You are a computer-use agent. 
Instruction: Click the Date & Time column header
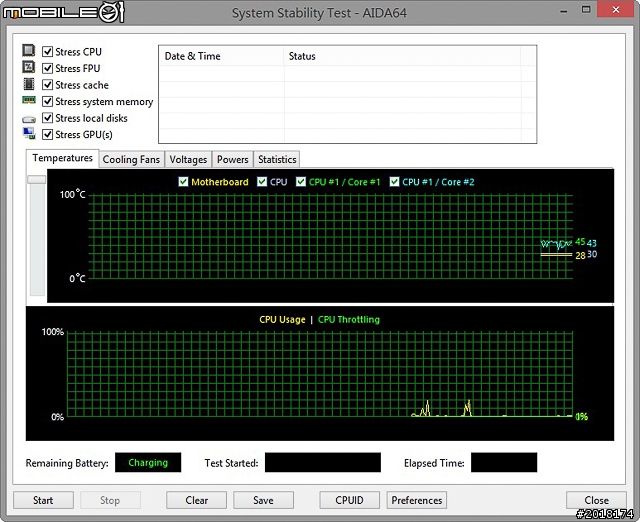pos(221,56)
